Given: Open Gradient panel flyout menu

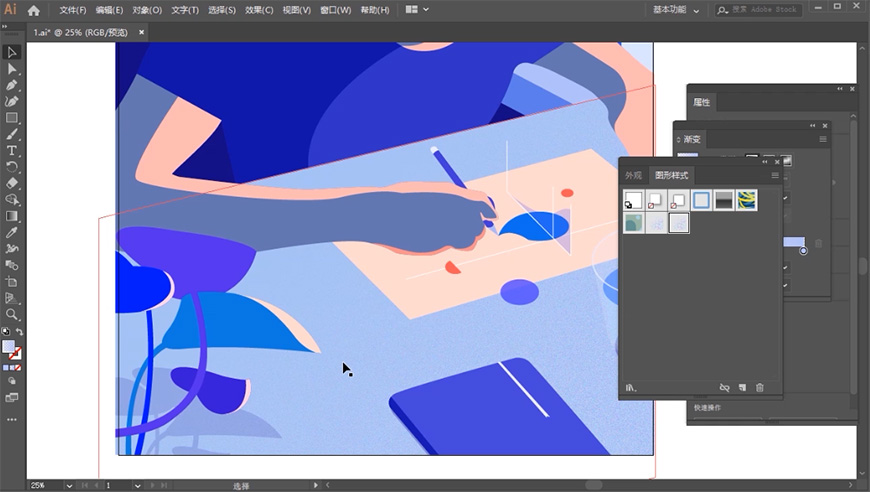Looking at the screenshot, I should (822, 139).
